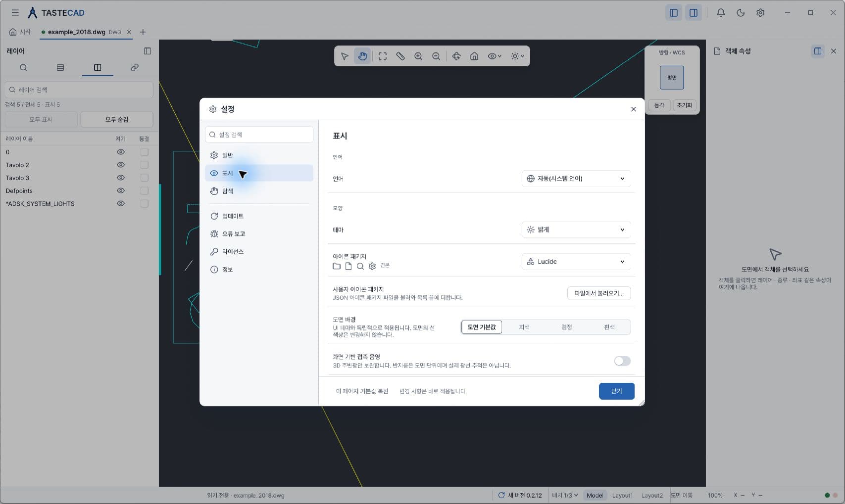
Task: Check freeze box for layer 0
Action: [145, 152]
